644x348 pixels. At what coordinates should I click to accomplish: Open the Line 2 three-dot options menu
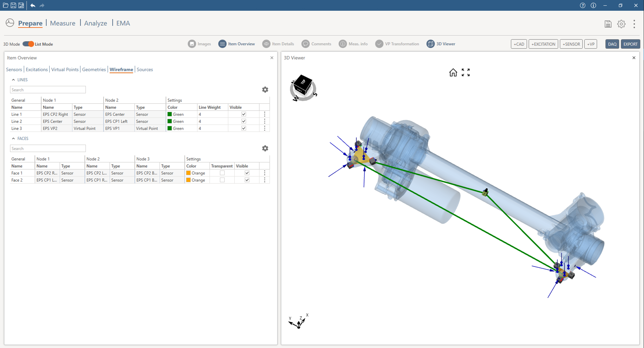click(x=264, y=121)
